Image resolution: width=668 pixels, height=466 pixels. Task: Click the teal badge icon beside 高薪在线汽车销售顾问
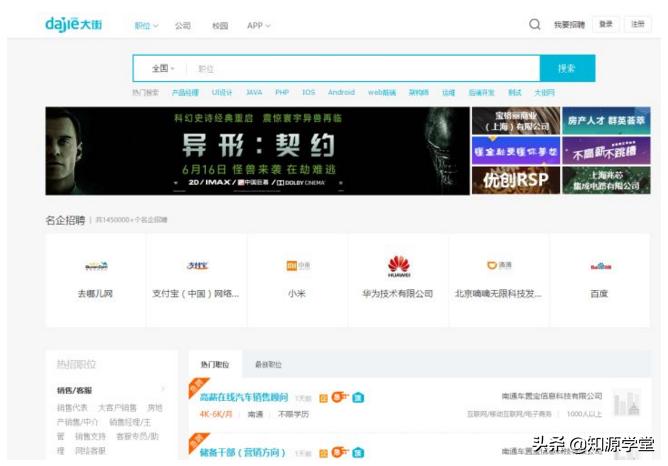(x=358, y=397)
